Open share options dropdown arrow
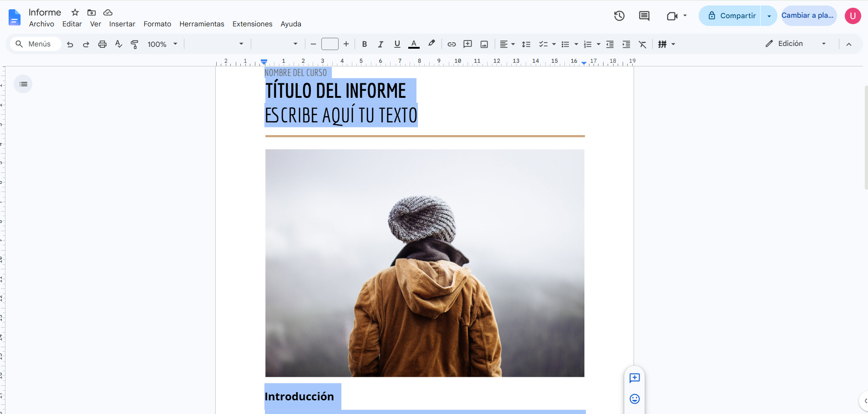The height and width of the screenshot is (414, 868). point(769,16)
